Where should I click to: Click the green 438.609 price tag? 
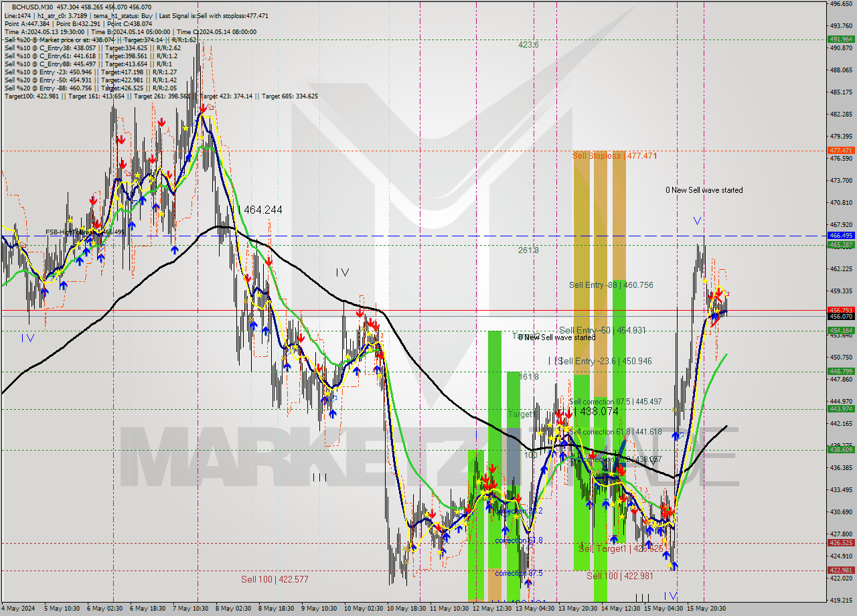[x=841, y=450]
